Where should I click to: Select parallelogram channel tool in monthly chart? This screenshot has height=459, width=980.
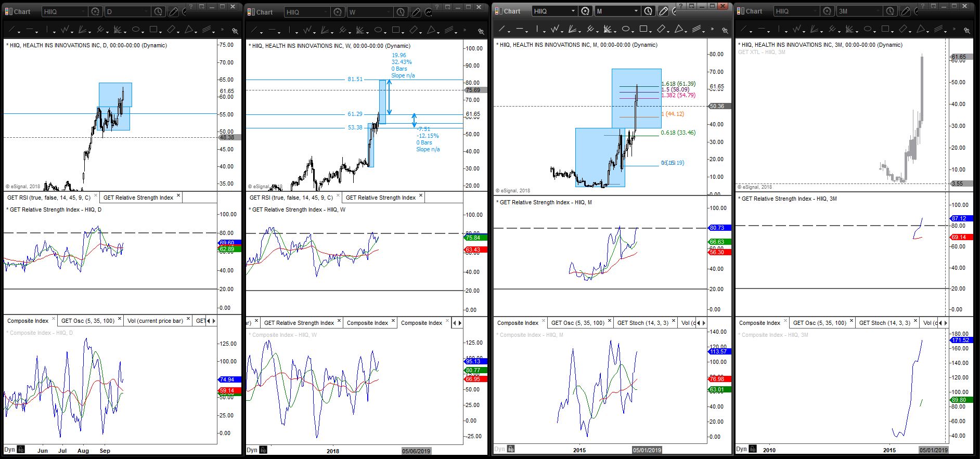point(662,29)
